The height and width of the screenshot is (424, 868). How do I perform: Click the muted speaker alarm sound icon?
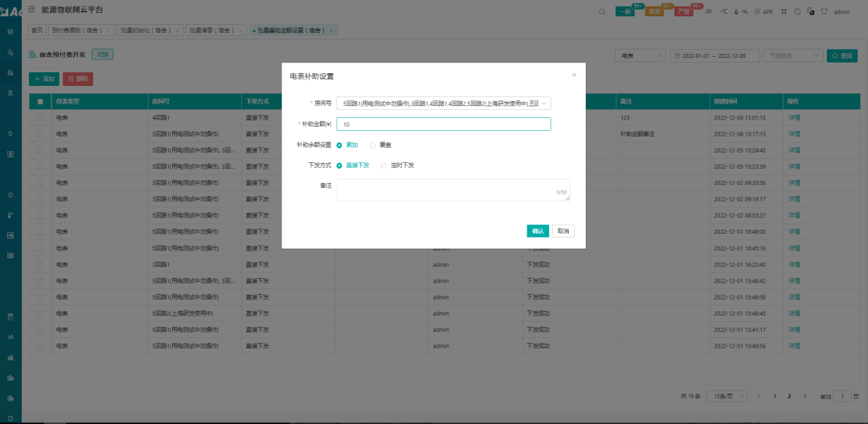pos(709,11)
